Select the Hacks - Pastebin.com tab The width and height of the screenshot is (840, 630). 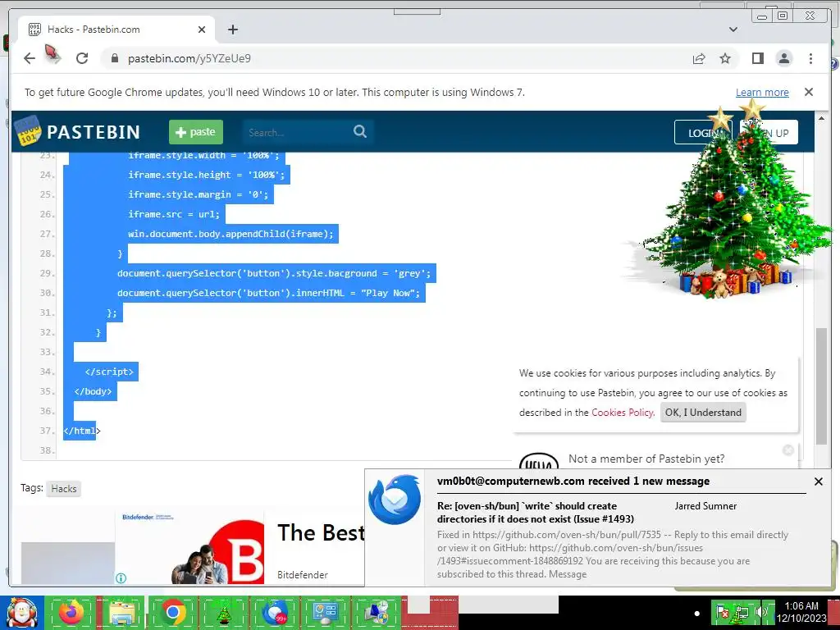pos(116,30)
